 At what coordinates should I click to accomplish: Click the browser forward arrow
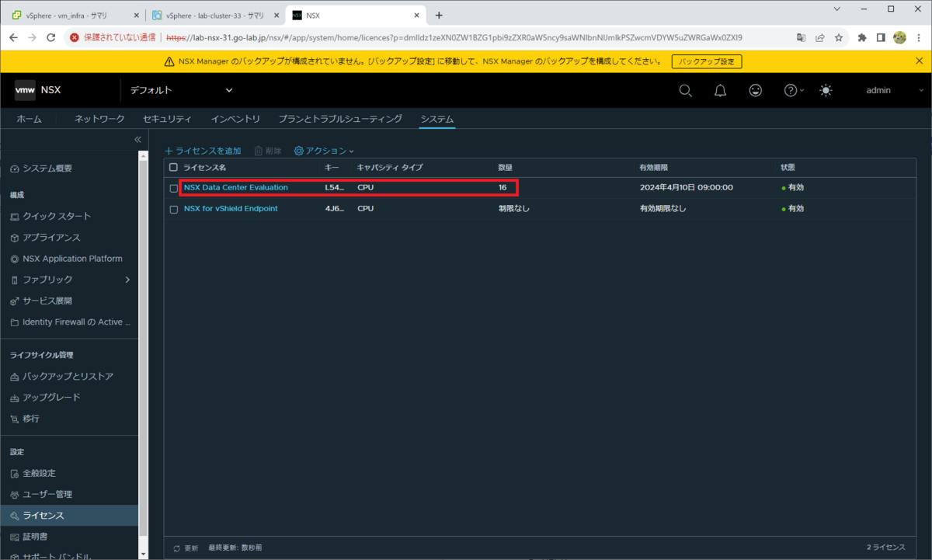pos(32,37)
